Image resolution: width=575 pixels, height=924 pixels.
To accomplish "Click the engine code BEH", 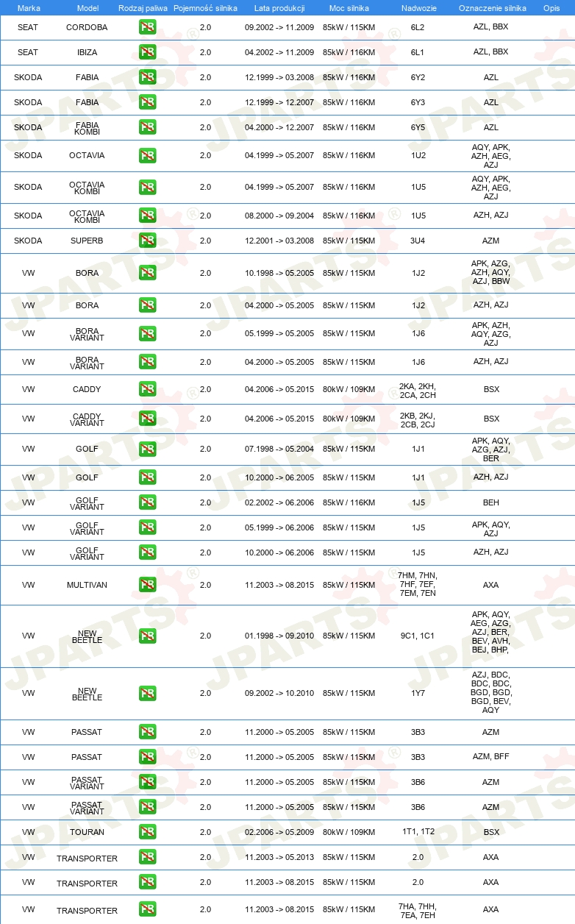I will tap(491, 502).
